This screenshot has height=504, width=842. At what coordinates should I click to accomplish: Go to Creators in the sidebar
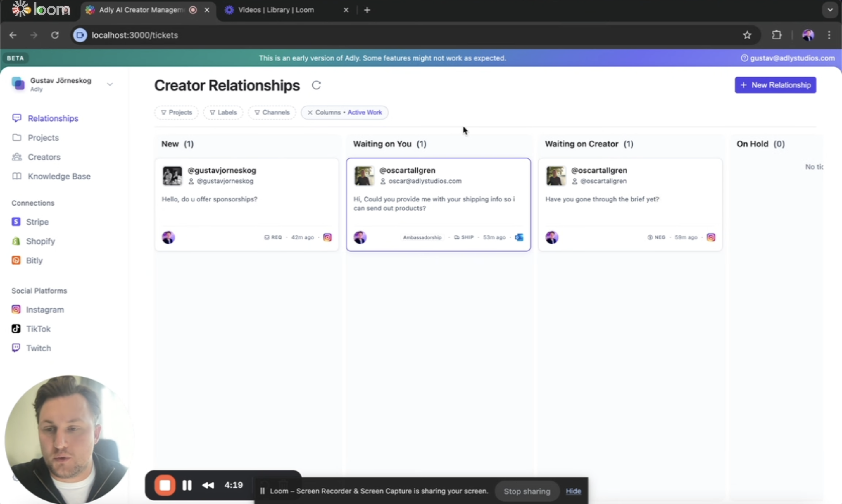pyautogui.click(x=36, y=157)
